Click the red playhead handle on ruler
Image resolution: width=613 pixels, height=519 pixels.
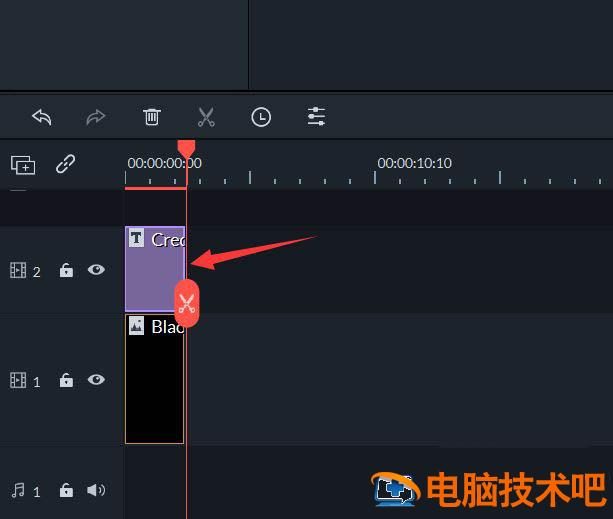186,149
